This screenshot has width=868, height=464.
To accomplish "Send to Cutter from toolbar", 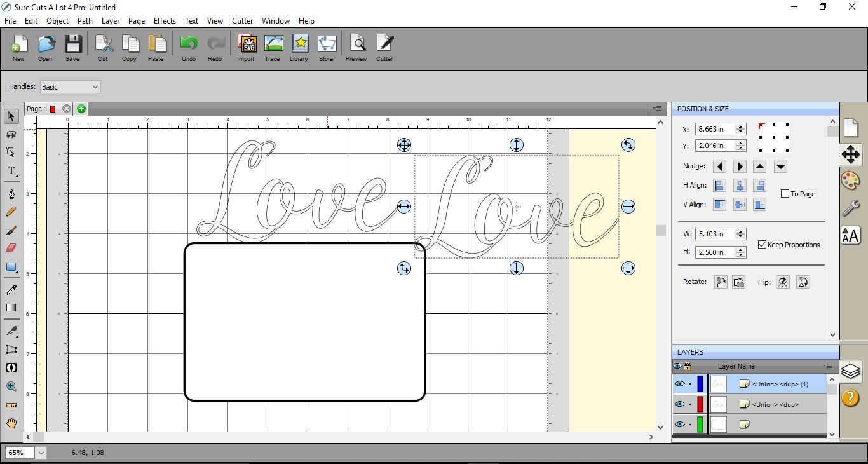I will click(x=384, y=48).
